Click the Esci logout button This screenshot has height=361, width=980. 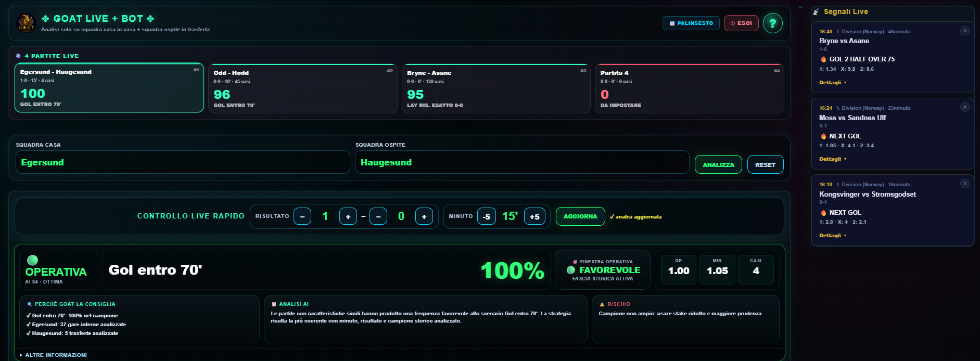pyautogui.click(x=741, y=23)
